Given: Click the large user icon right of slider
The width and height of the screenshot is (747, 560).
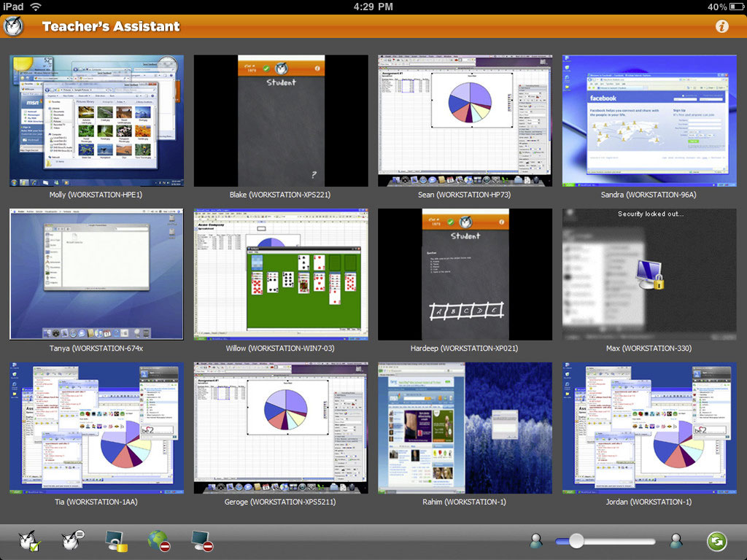Looking at the screenshot, I should pos(676,541).
